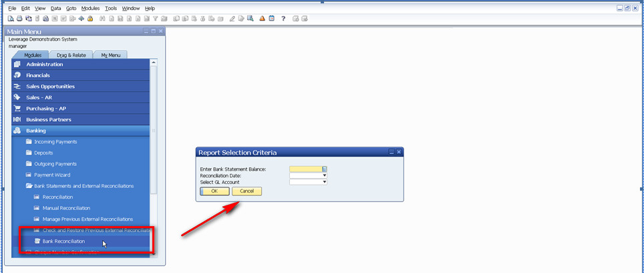The image size is (644, 273).
Task: Switch to the Drag & Relate tab
Action: tap(71, 55)
